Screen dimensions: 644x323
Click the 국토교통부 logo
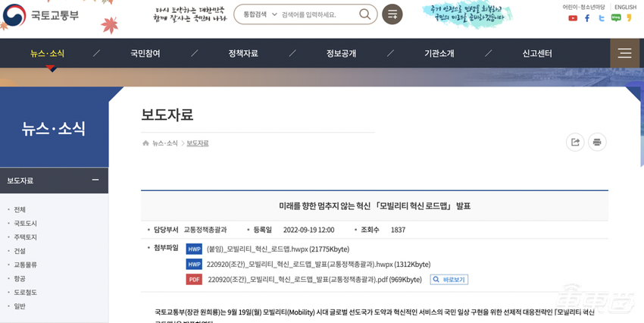click(x=40, y=14)
